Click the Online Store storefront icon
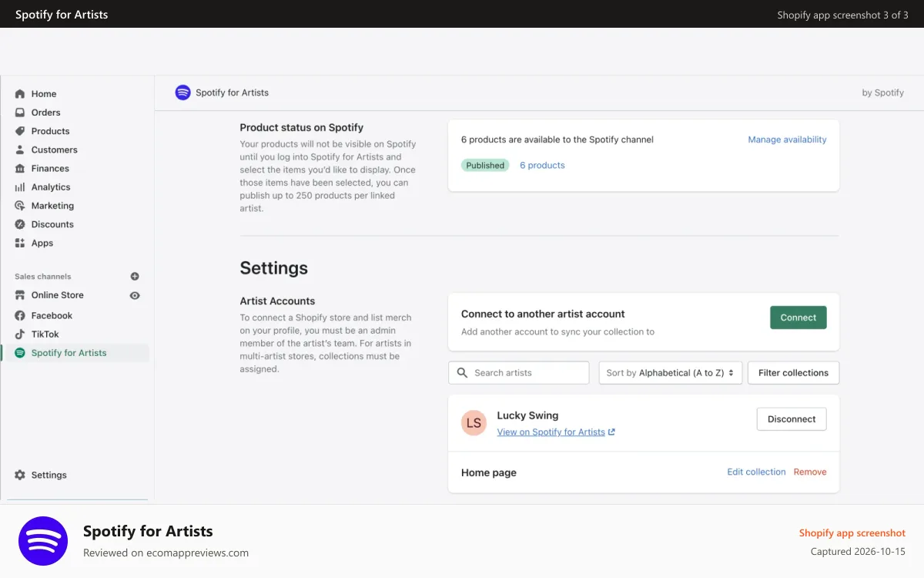 [20, 295]
